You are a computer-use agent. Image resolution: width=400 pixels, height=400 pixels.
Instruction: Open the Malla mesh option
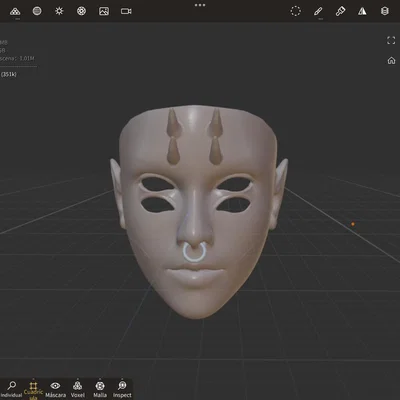tap(100, 389)
